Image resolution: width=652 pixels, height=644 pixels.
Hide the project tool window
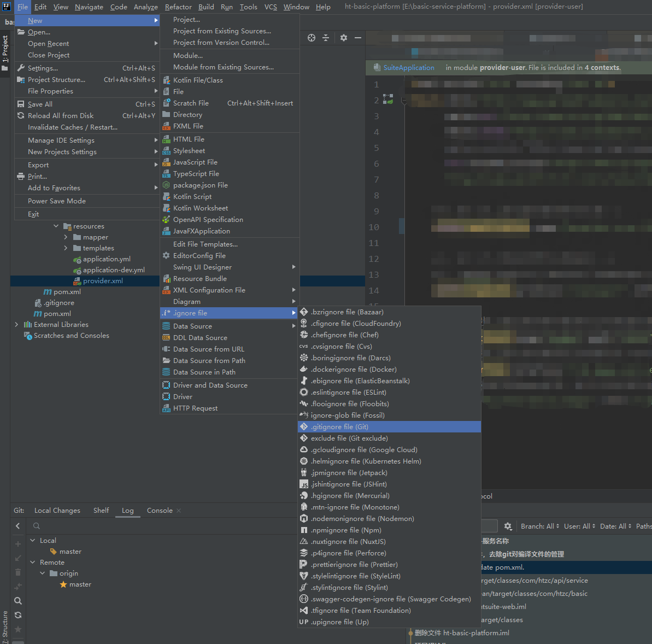pos(357,38)
